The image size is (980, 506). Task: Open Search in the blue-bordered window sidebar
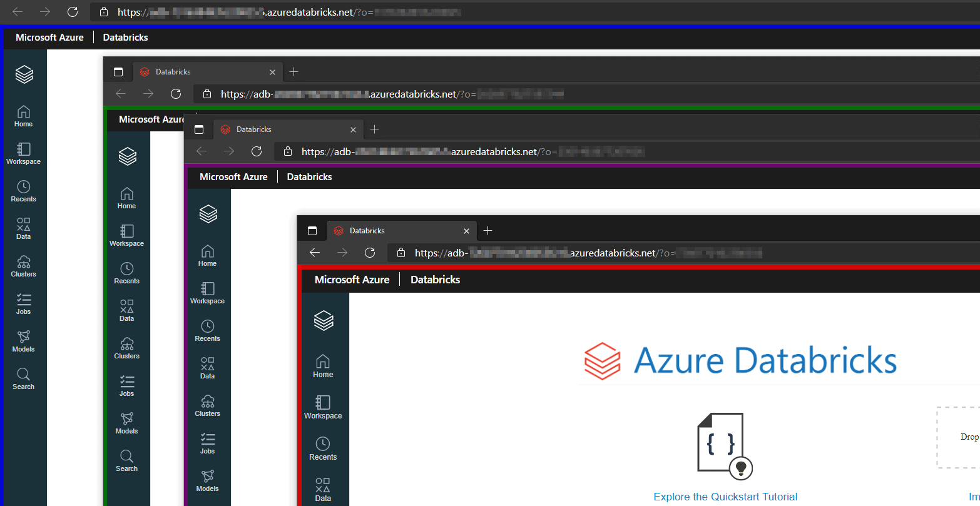point(23,379)
